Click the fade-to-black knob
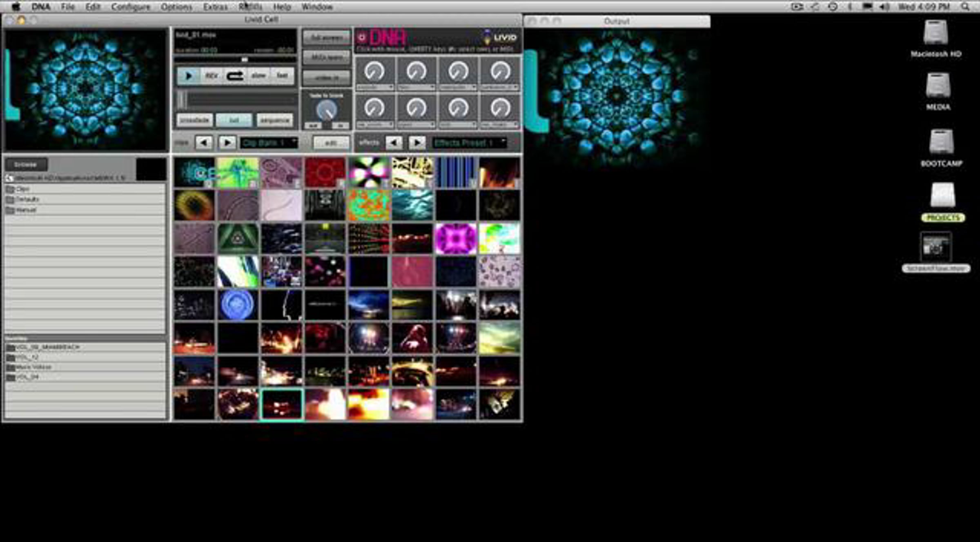 click(x=326, y=110)
